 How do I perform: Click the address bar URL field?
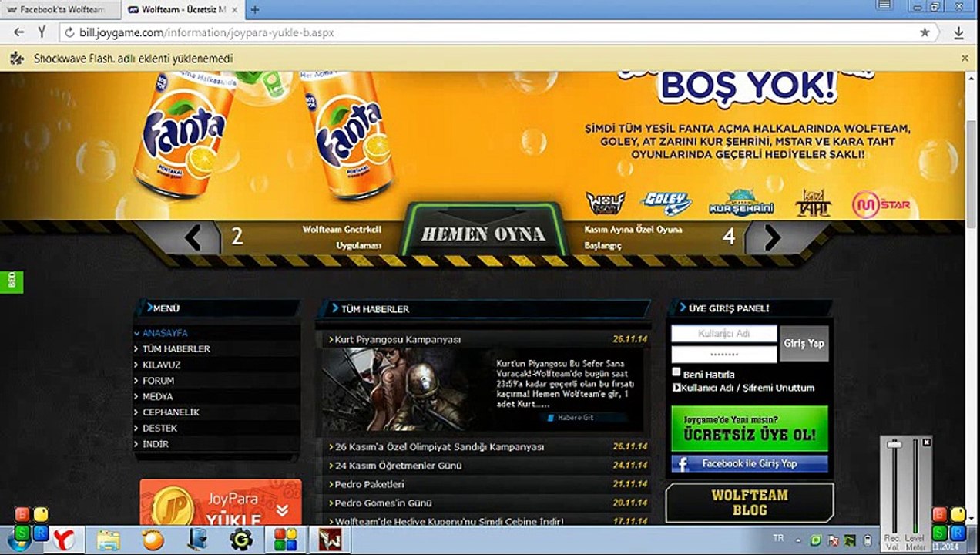(493, 33)
